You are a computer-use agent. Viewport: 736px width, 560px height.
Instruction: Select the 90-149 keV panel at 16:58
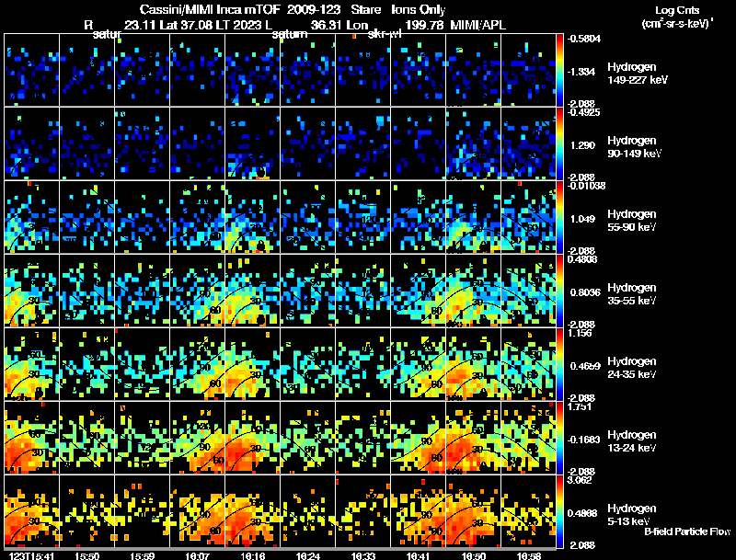(x=528, y=143)
